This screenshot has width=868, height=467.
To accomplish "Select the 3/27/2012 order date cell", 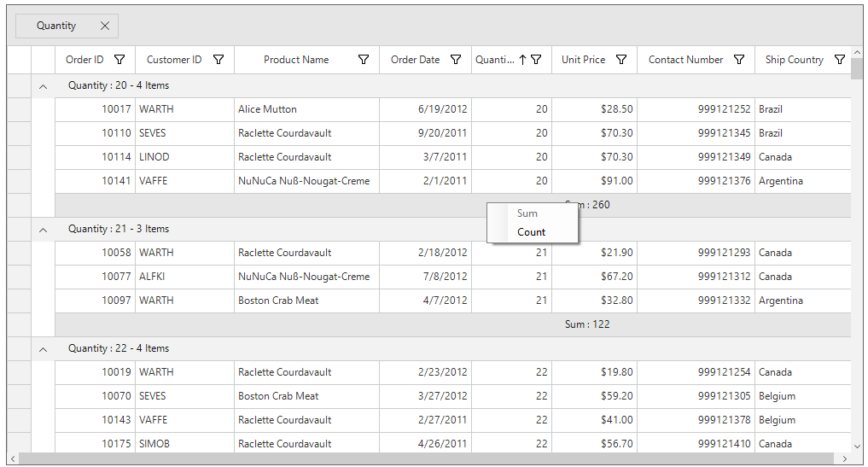I will 425,397.
